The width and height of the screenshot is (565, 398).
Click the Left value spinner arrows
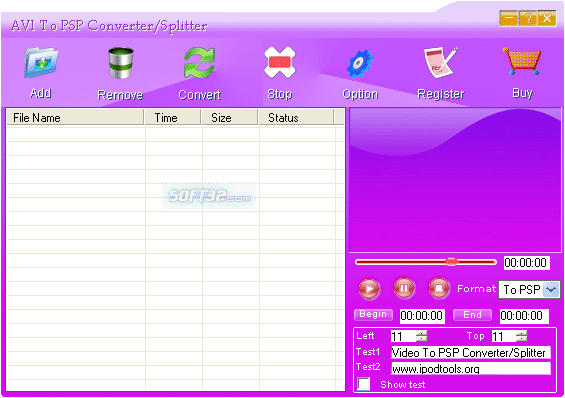[x=421, y=336]
